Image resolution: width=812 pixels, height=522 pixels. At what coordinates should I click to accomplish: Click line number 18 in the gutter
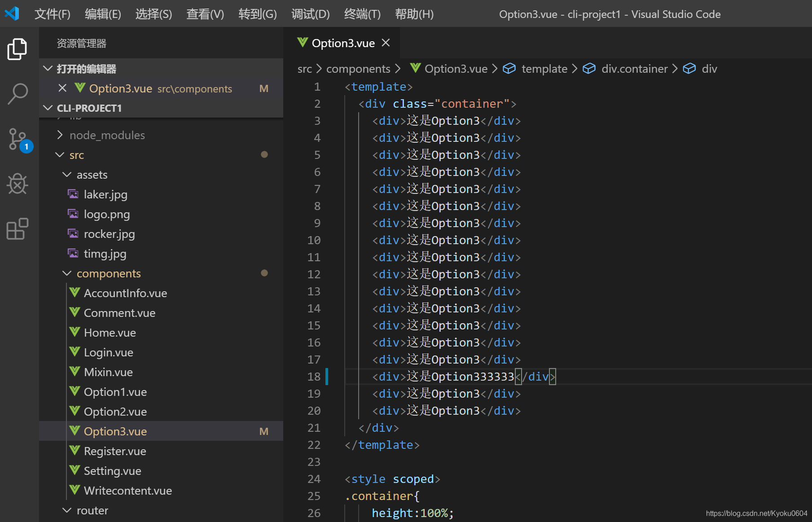(314, 377)
